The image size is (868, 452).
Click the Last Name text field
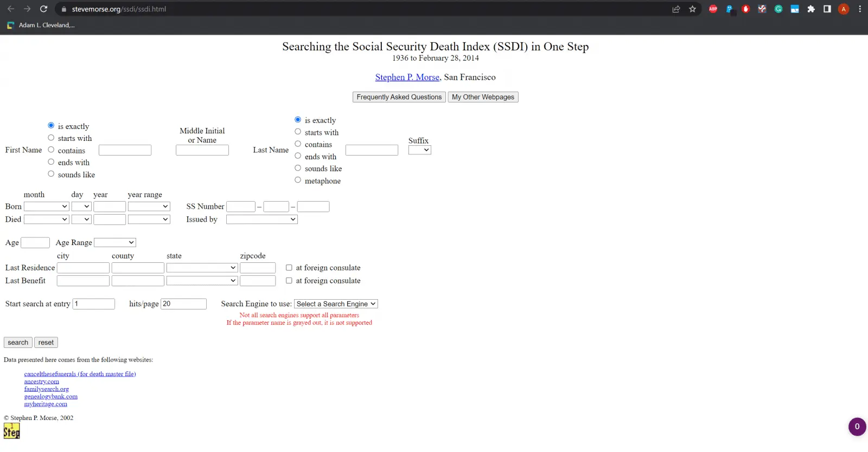point(372,150)
